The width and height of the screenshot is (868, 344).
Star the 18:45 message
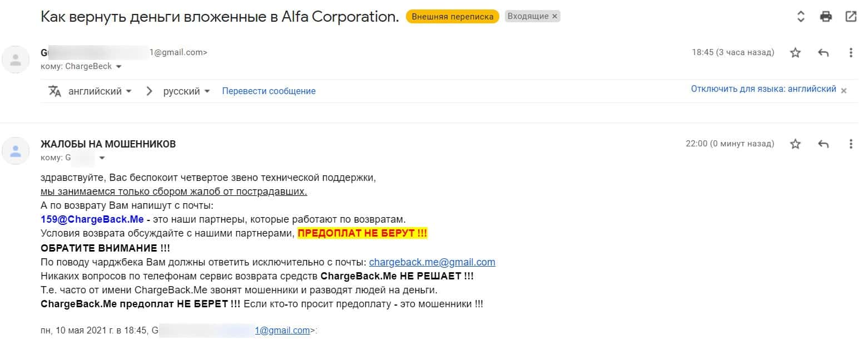coord(796,53)
